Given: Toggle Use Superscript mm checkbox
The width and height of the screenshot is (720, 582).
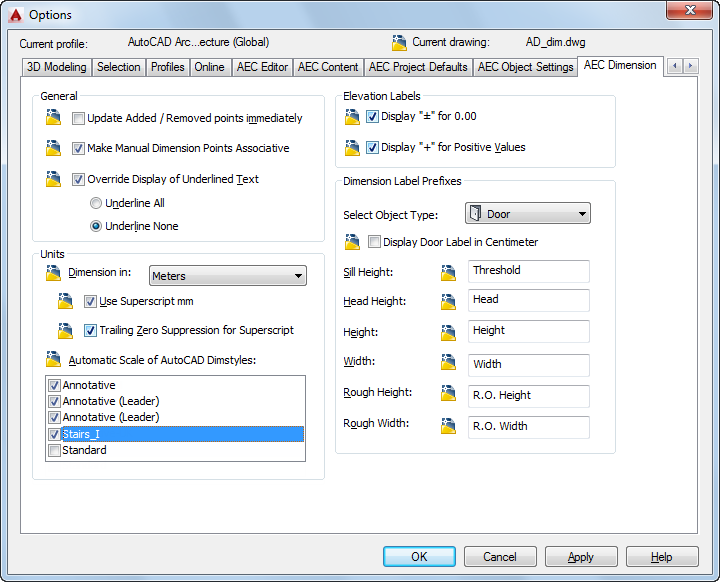Looking at the screenshot, I should [90, 301].
